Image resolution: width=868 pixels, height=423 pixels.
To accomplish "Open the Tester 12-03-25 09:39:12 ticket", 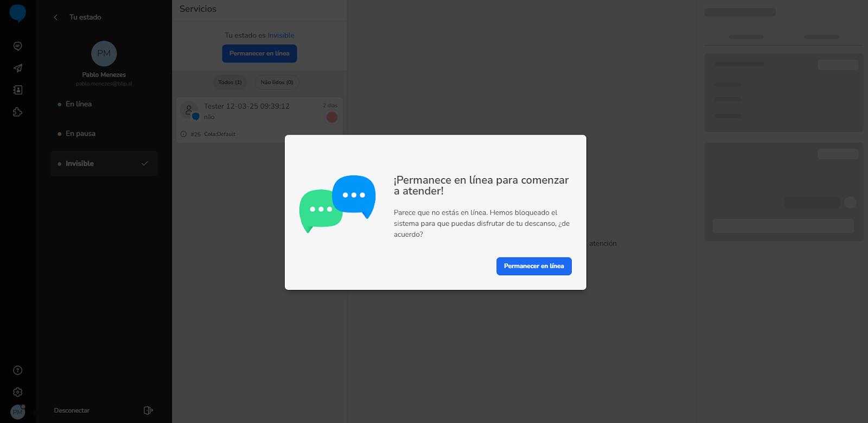I will coord(259,120).
